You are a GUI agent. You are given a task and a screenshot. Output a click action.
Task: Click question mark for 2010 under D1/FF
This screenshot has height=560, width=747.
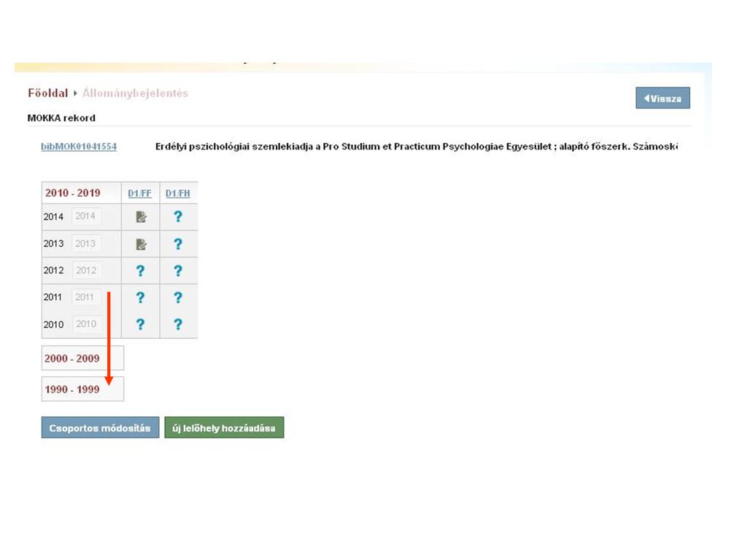pos(141,324)
